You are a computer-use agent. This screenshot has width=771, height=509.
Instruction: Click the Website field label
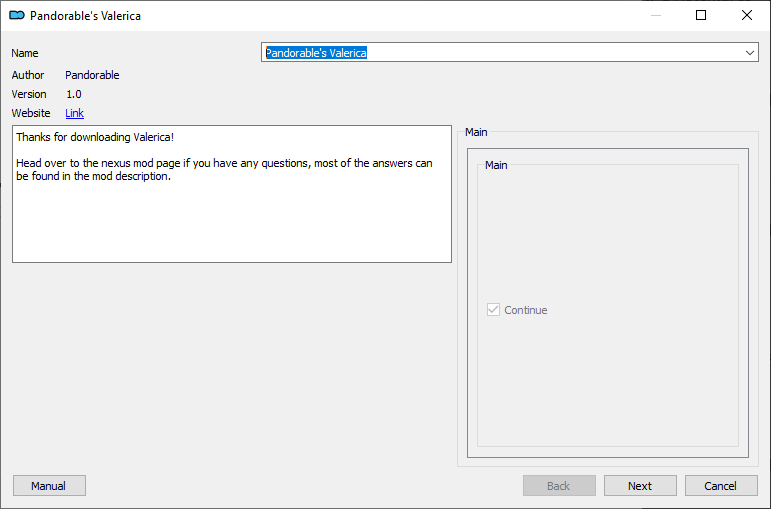click(x=31, y=113)
